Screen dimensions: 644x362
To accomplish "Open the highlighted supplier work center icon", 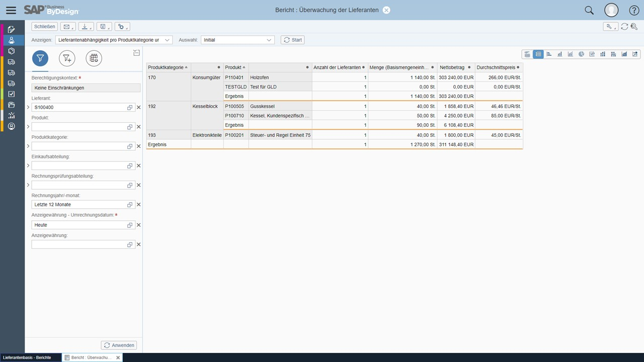I will click(x=12, y=40).
